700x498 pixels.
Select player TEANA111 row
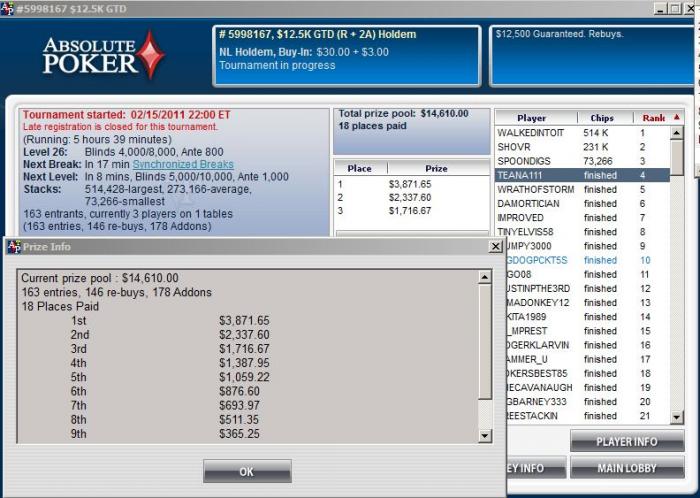click(582, 175)
